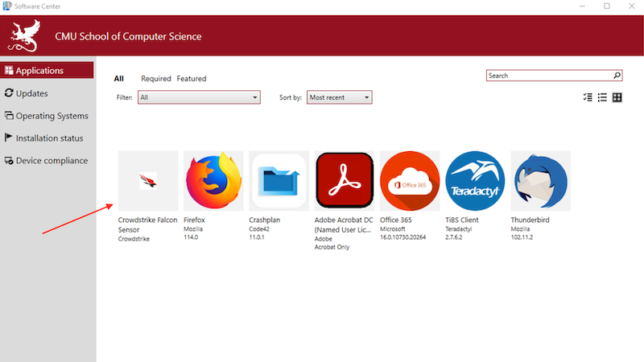Click the CMU dragon logo in header
This screenshot has width=644, height=362.
tap(25, 35)
